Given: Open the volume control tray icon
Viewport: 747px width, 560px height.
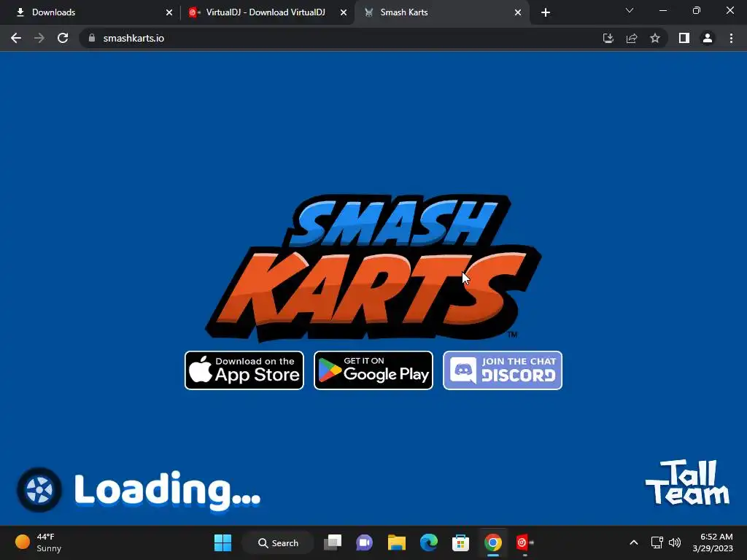Looking at the screenshot, I should tap(675, 542).
